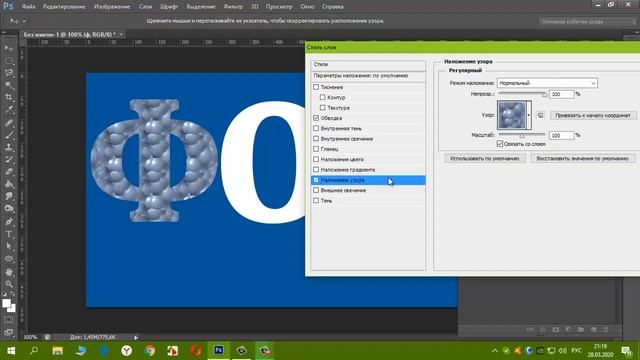Image resolution: width=640 pixels, height=360 pixels.
Task: Open Режим наложения blend mode dropdown
Action: [x=547, y=83]
